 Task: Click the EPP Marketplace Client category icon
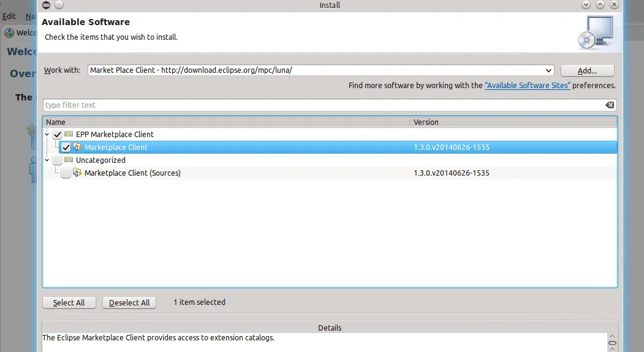69,135
